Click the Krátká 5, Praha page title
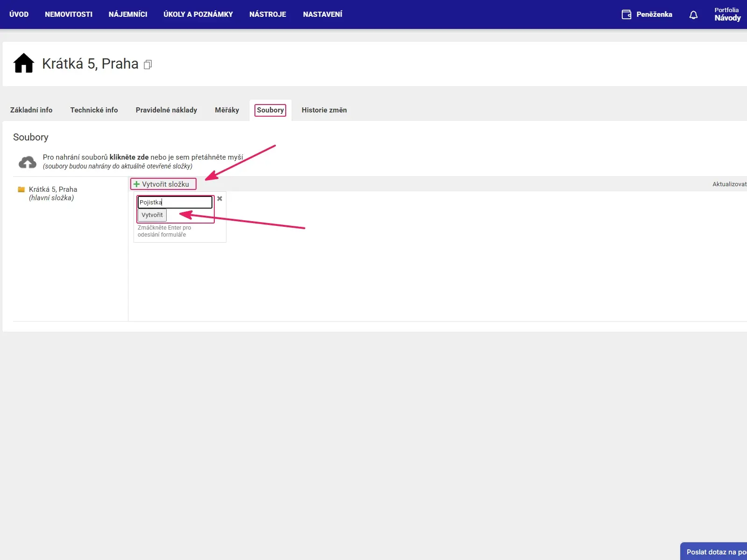The height and width of the screenshot is (560, 747). [x=90, y=63]
